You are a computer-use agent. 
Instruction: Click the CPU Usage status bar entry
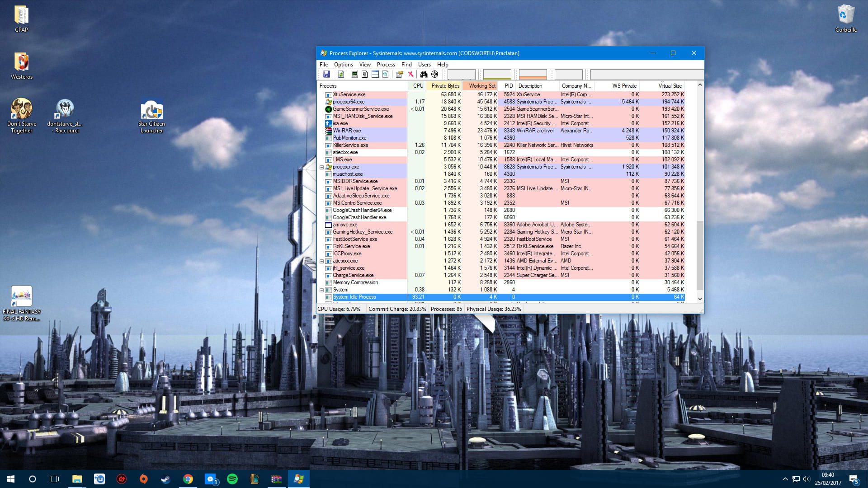coord(339,309)
